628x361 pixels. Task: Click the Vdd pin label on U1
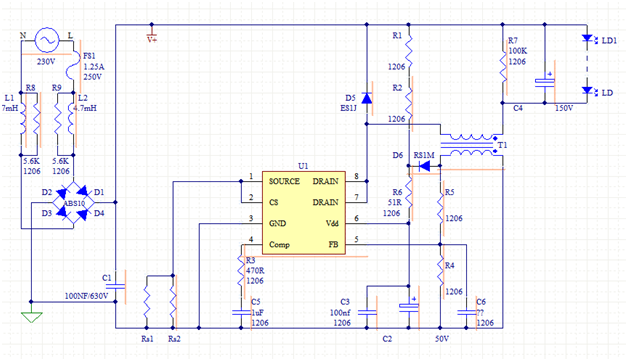pyautogui.click(x=332, y=224)
